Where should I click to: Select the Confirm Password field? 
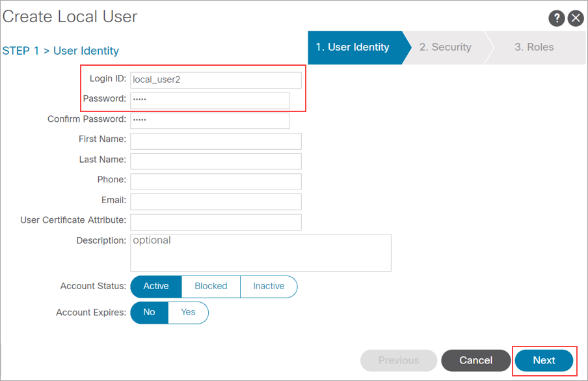[209, 120]
